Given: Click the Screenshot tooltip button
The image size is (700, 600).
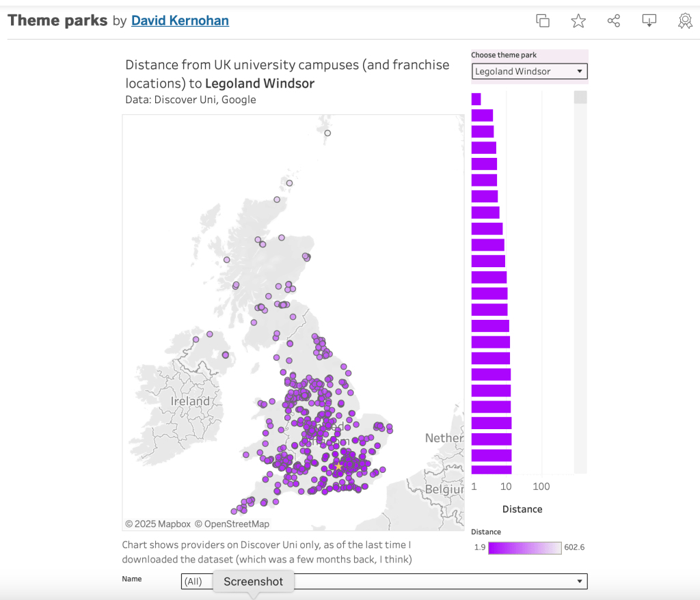Looking at the screenshot, I should click(253, 582).
